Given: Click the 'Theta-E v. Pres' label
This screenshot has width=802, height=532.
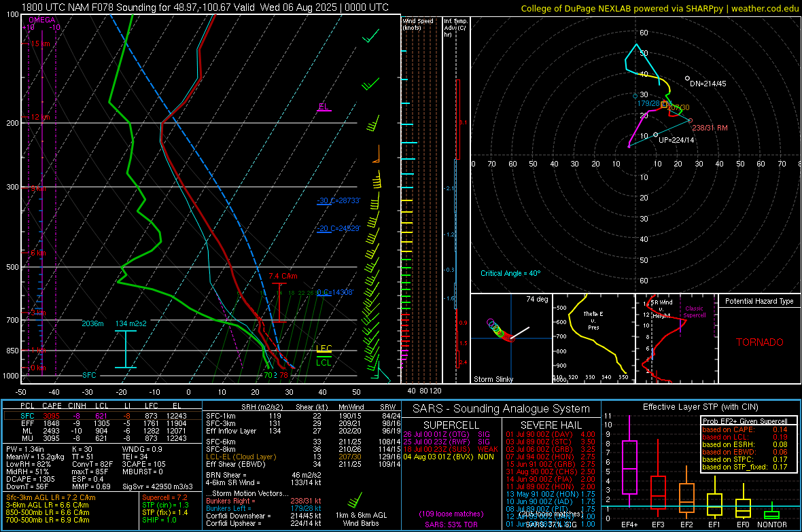Looking at the screenshot, I should pos(593,320).
